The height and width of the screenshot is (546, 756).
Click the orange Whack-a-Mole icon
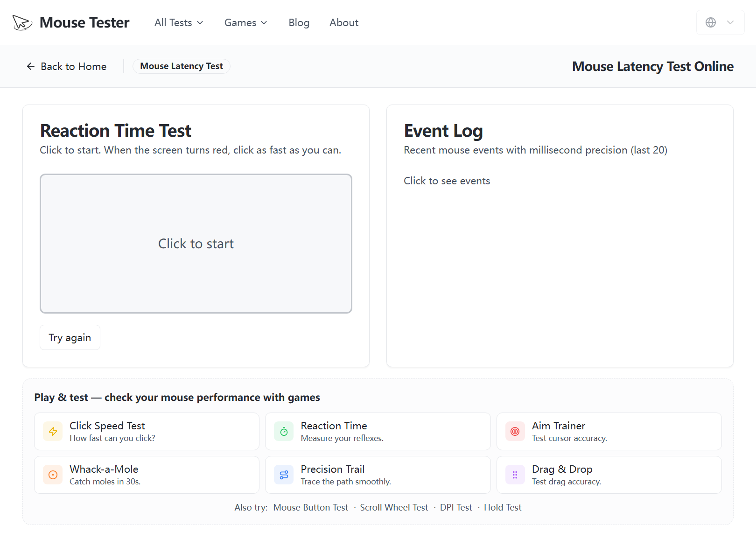click(53, 475)
